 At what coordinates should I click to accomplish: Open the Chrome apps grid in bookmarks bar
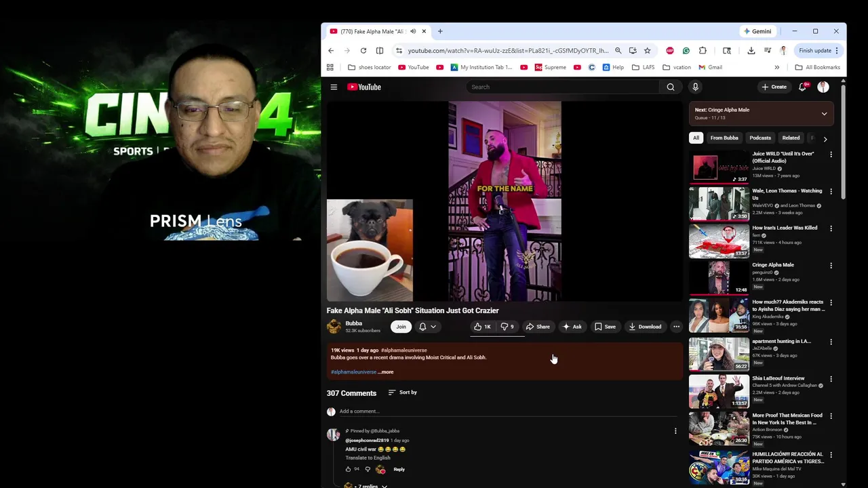coord(330,67)
